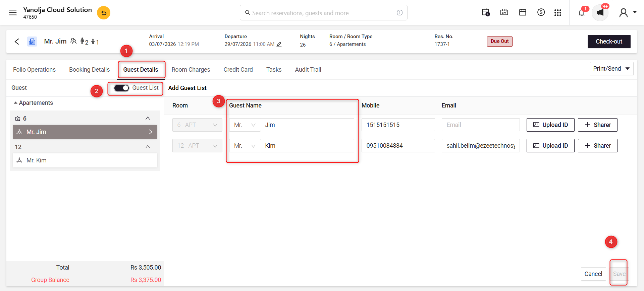Click the mobile field with 09510084884
Screen dimensions: 644x291
(398, 146)
